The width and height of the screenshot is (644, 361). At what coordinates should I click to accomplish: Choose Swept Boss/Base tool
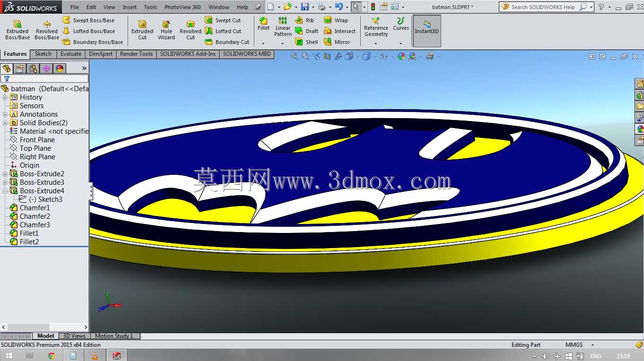coord(88,20)
